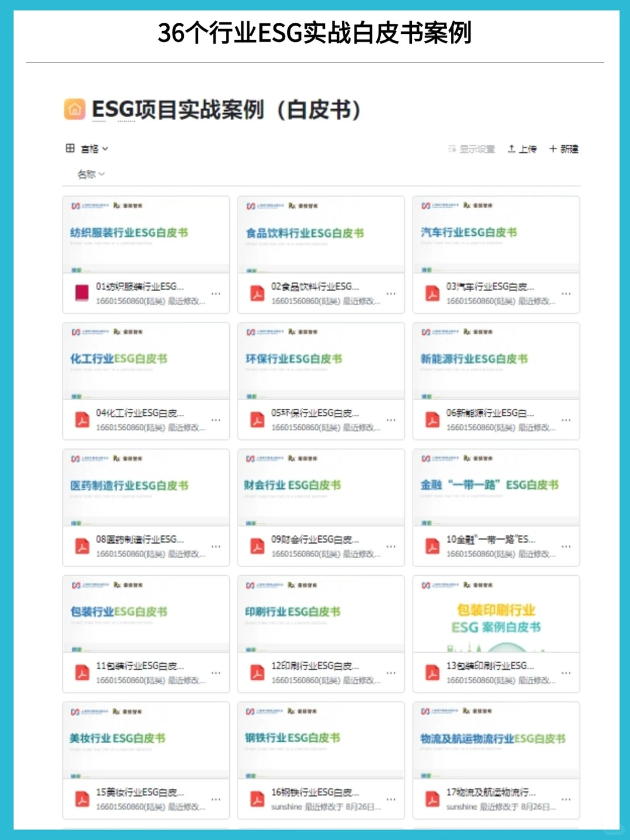The height and width of the screenshot is (840, 630).
Task: Open the more options menu on 15美妆行业 card
Action: 216,800
